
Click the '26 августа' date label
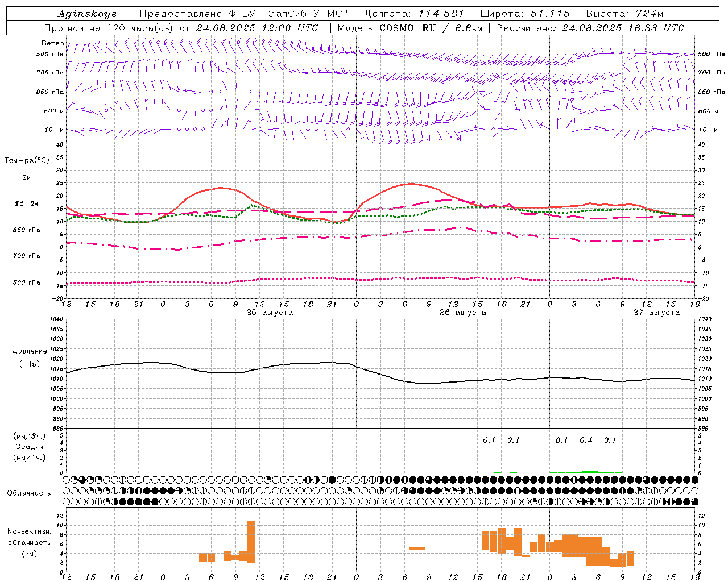click(x=463, y=313)
